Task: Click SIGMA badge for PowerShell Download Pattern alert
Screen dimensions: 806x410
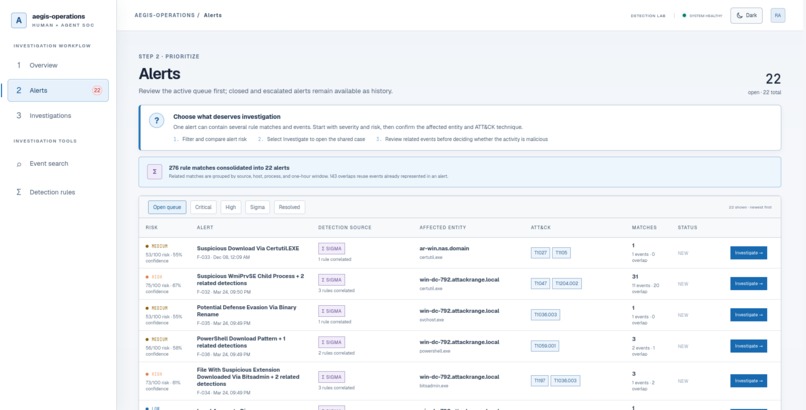Action: coord(332,342)
